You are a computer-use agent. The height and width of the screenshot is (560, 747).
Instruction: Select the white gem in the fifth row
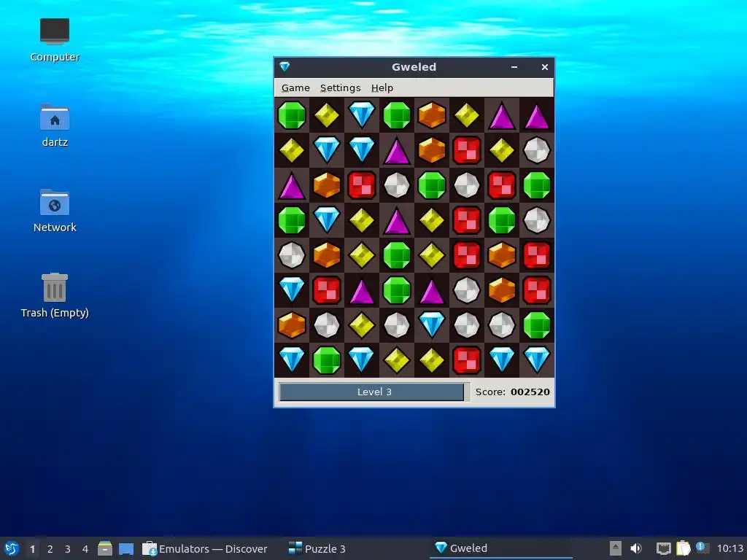(292, 255)
